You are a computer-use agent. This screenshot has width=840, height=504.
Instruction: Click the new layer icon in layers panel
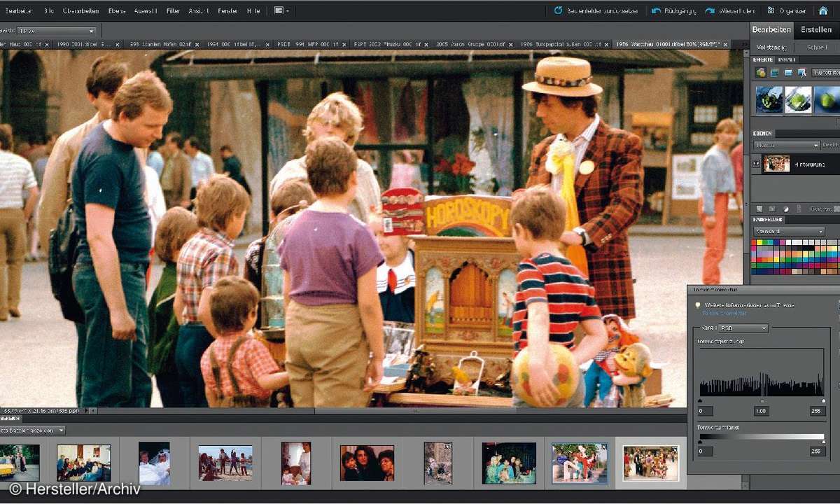(x=758, y=209)
